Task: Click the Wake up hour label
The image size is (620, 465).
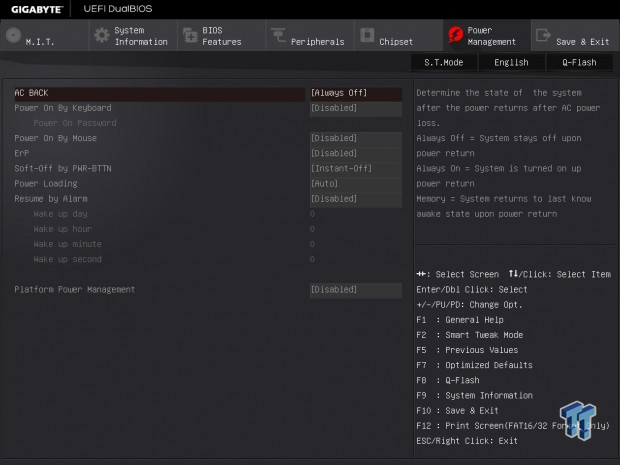Action: point(62,229)
